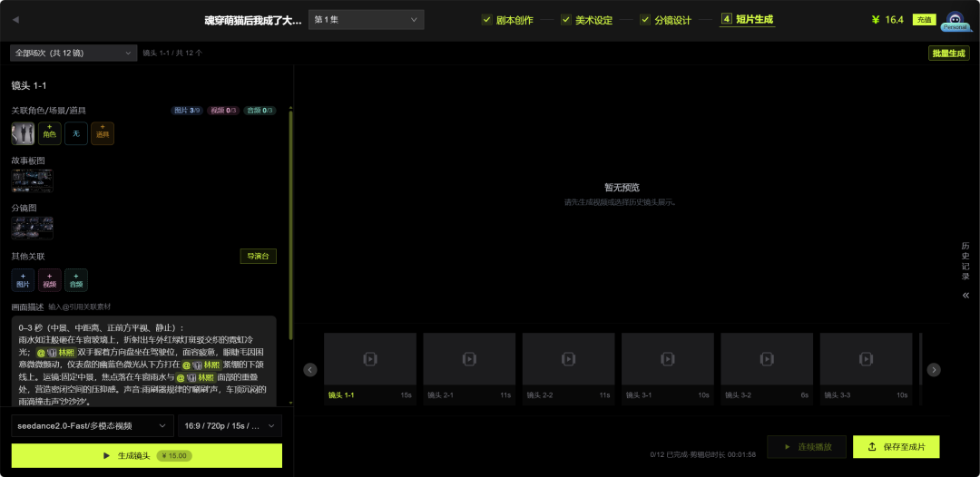Toggle the 分镜设计 step checkbox
The width and height of the screenshot is (980, 477).
click(x=645, y=19)
